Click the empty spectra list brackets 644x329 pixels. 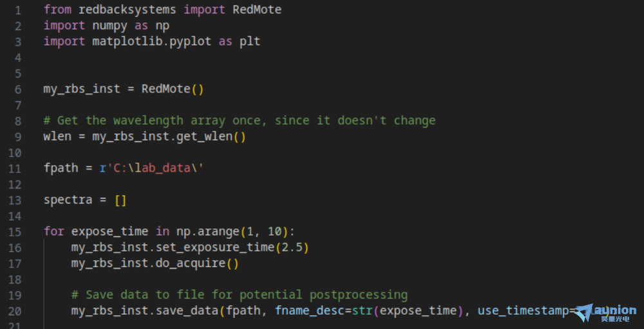point(120,200)
